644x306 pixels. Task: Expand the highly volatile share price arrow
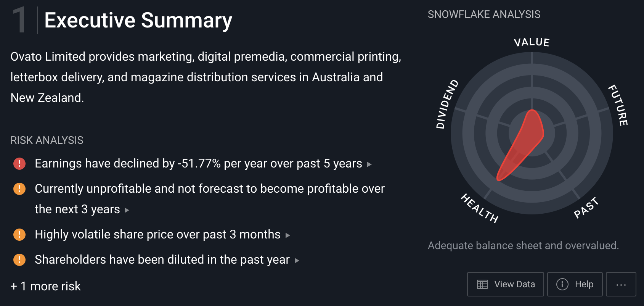(288, 235)
